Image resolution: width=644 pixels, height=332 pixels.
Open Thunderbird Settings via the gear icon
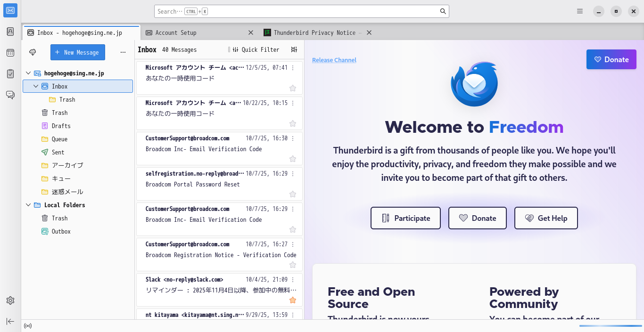pos(10,300)
